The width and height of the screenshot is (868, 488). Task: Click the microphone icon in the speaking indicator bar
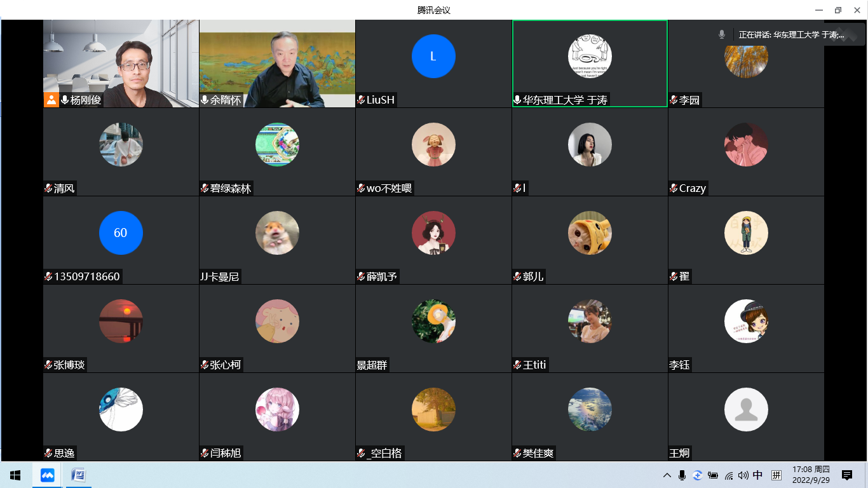pyautogui.click(x=721, y=35)
